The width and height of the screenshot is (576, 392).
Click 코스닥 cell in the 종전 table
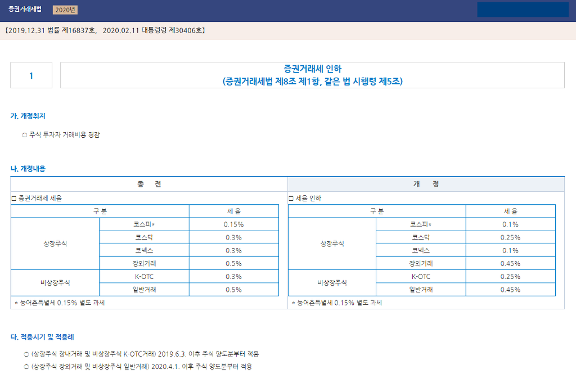[144, 237]
